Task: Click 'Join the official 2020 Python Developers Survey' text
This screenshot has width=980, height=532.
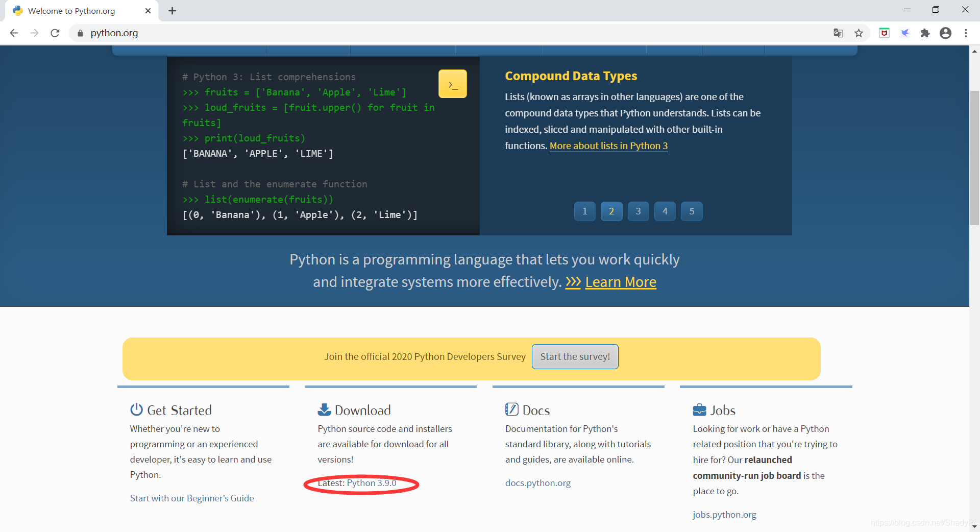Action: point(425,356)
